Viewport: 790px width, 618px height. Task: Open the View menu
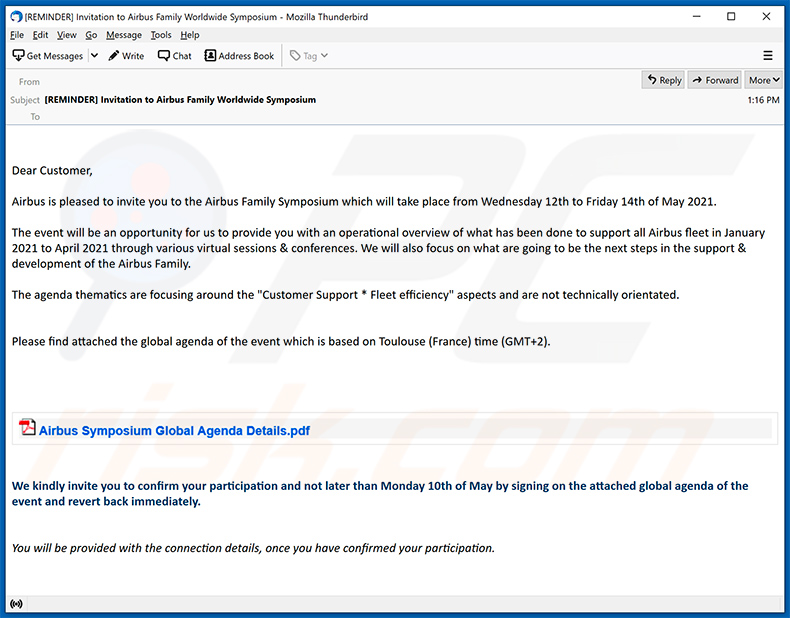tap(67, 35)
